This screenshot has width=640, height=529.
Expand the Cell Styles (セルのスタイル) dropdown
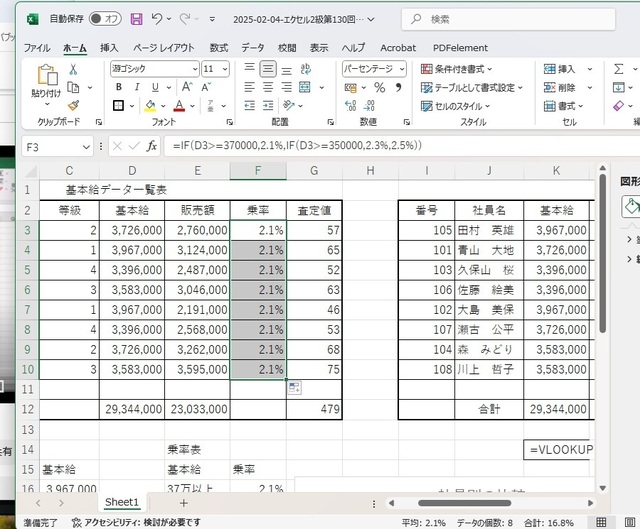(461, 106)
